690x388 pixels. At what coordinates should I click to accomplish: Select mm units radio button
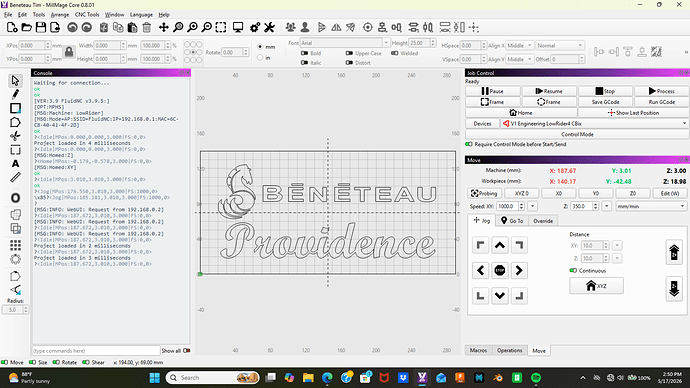260,47
